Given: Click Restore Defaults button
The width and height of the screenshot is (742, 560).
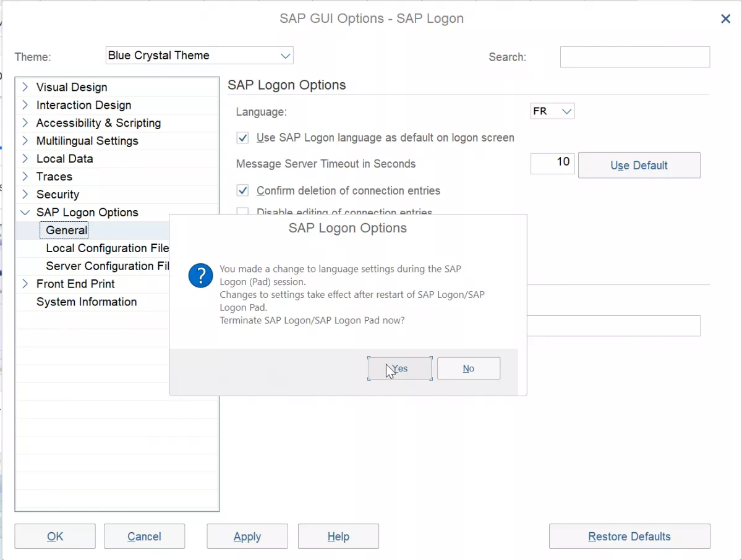Looking at the screenshot, I should (629, 537).
